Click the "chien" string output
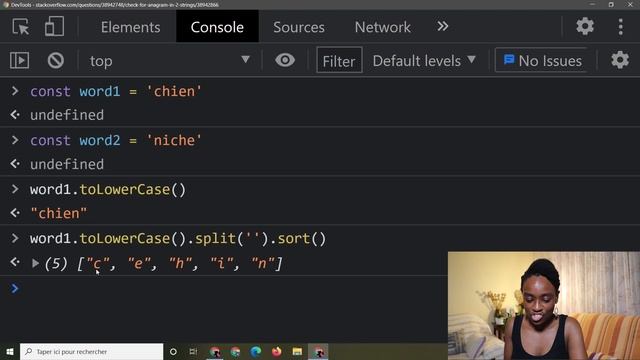The height and width of the screenshot is (360, 640). (59, 213)
